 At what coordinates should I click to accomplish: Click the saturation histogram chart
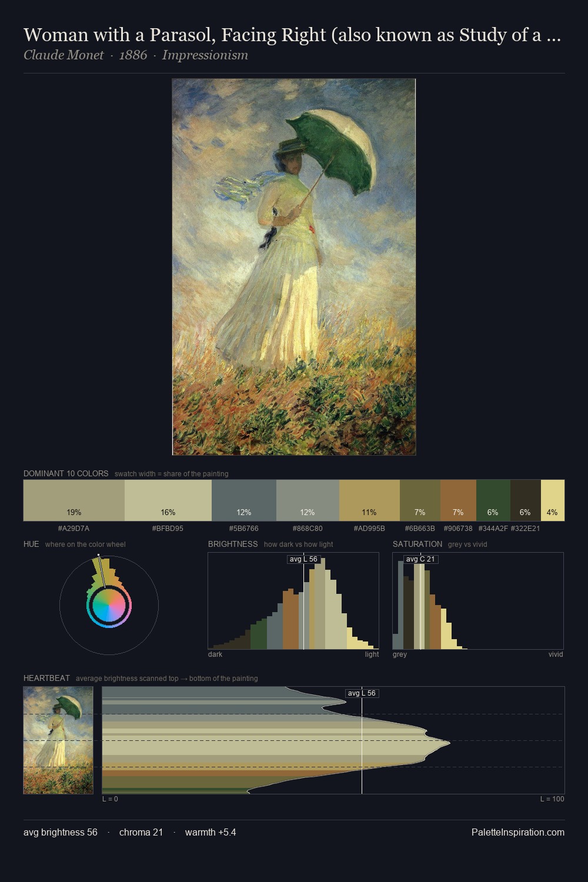click(x=478, y=601)
